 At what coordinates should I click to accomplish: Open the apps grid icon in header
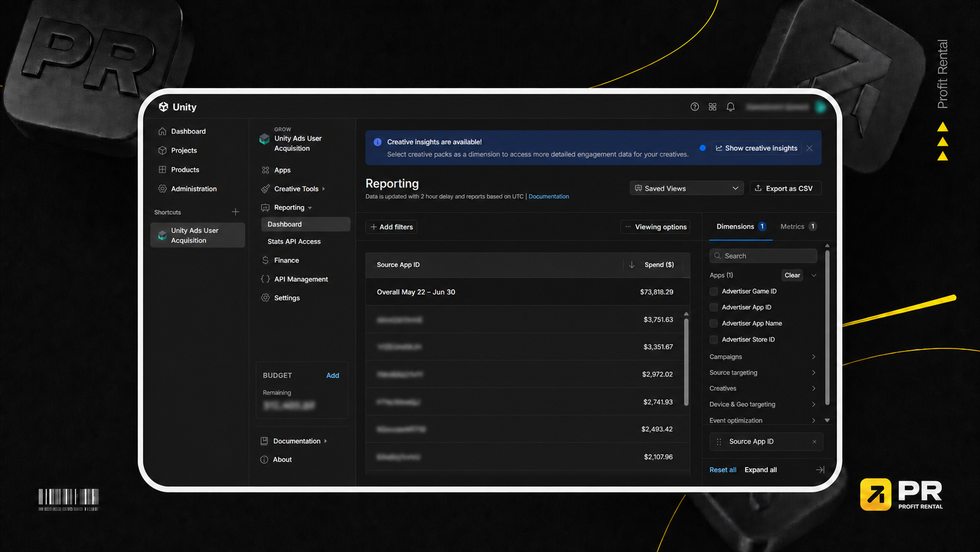coord(712,107)
